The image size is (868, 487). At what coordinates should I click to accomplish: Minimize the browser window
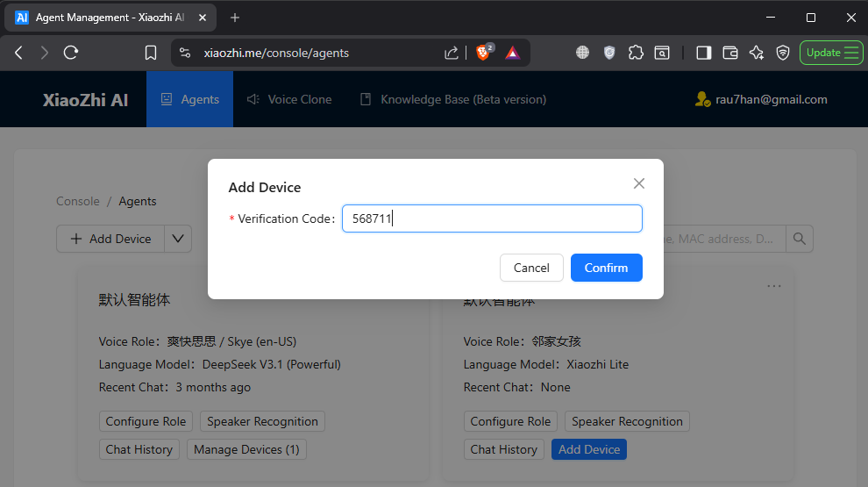pos(771,18)
